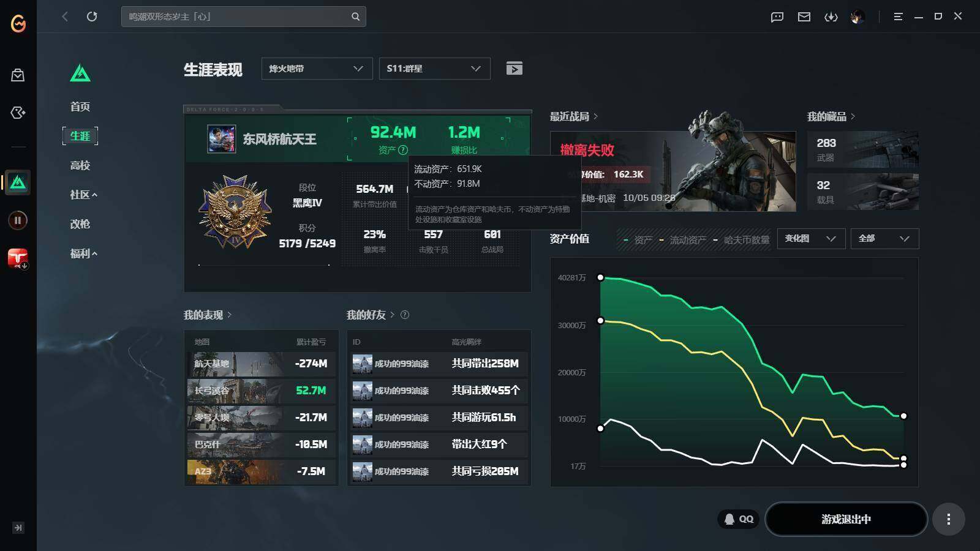The height and width of the screenshot is (551, 980).
Task: Open the 我的表现 link
Action: point(208,315)
